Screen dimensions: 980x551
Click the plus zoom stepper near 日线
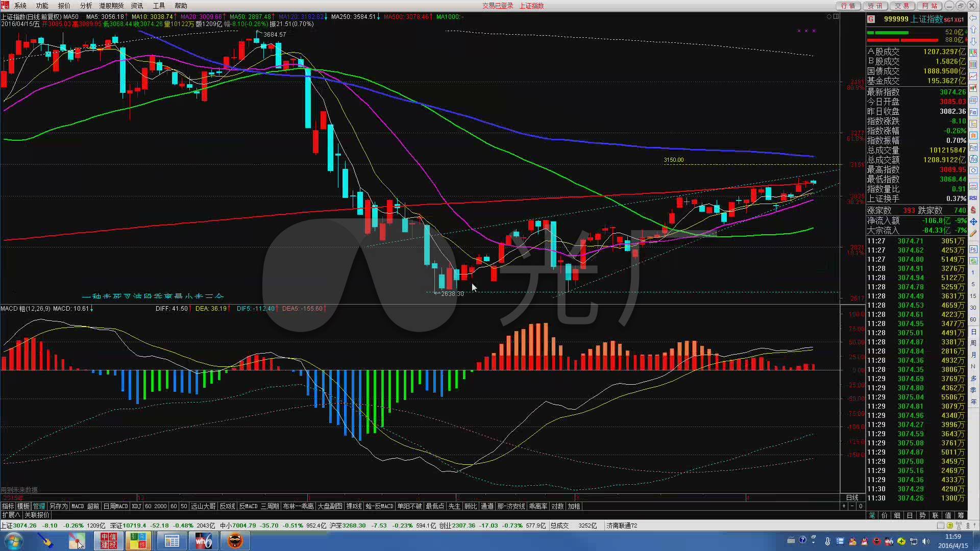844,506
